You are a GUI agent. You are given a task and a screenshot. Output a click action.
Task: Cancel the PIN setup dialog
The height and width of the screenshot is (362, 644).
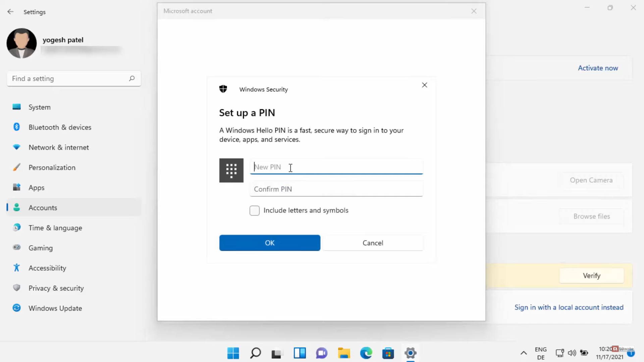[x=373, y=243]
